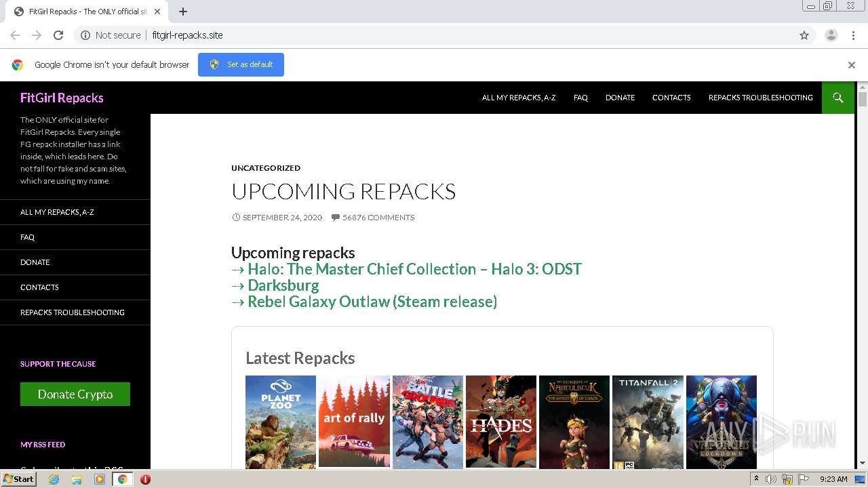Screen dimensions: 868x488
Task: Click the system tray clock 9:23 AM
Action: [x=833, y=479]
